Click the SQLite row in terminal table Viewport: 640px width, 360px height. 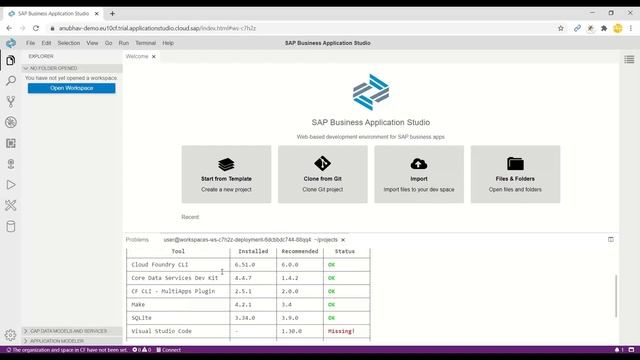248,318
